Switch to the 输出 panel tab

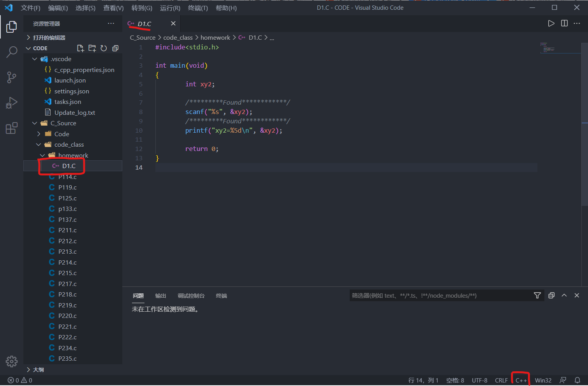click(x=160, y=296)
